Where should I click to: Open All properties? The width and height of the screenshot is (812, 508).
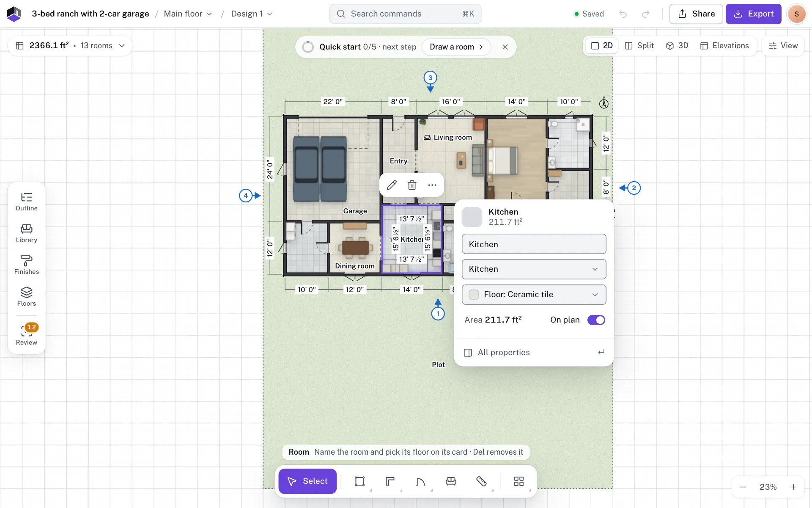[534, 353]
